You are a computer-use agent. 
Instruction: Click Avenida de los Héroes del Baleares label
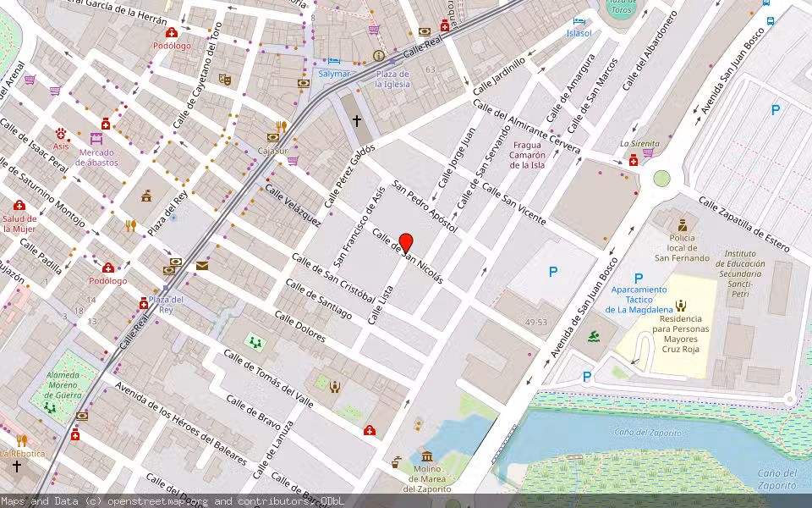(181, 423)
